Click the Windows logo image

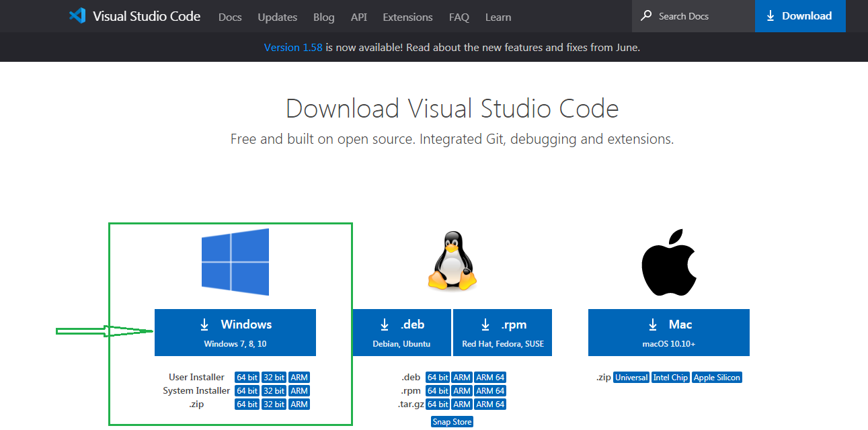click(235, 262)
